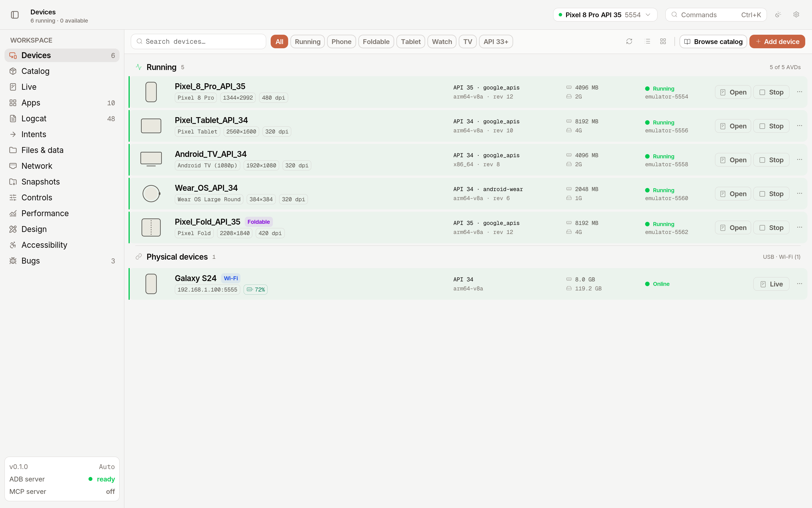Filter devices by Watch
Viewport: 812px width, 508px height.
(x=442, y=41)
